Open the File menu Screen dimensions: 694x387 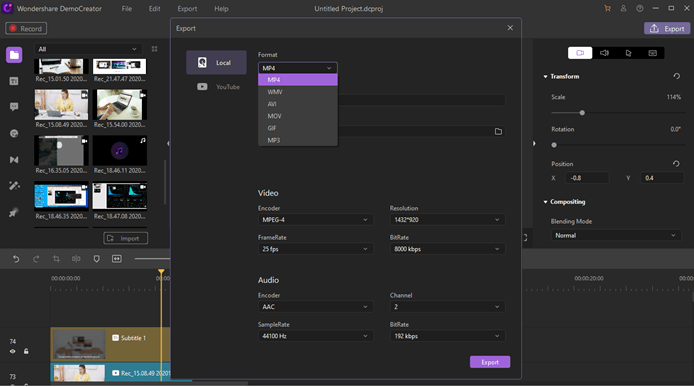tap(127, 8)
